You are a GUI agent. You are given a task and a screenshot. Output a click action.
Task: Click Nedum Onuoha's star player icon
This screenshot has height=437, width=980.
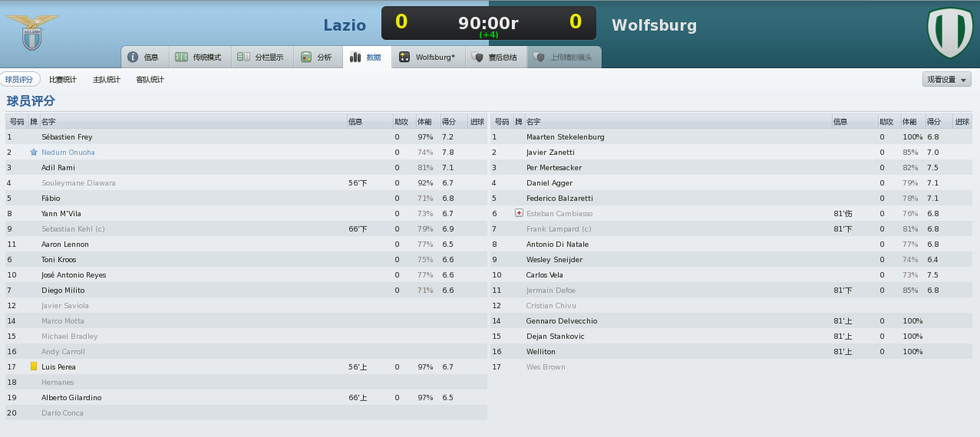pyautogui.click(x=34, y=153)
